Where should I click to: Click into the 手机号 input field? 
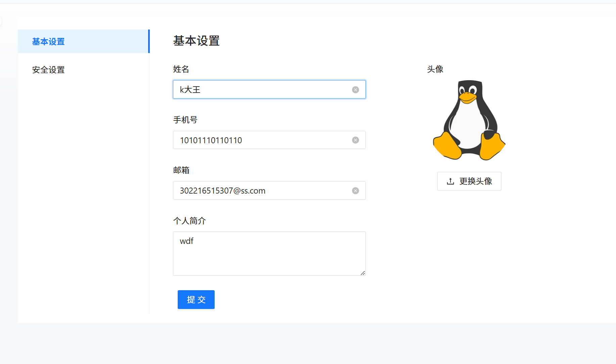pyautogui.click(x=269, y=140)
